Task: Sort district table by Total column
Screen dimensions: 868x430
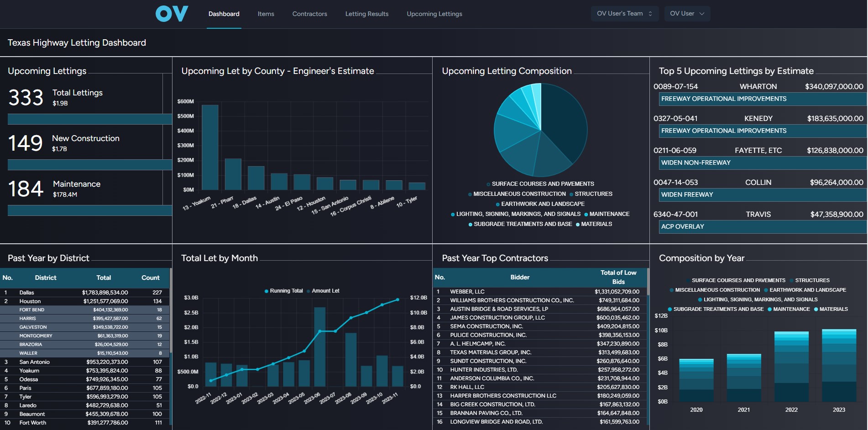Action: tap(104, 278)
